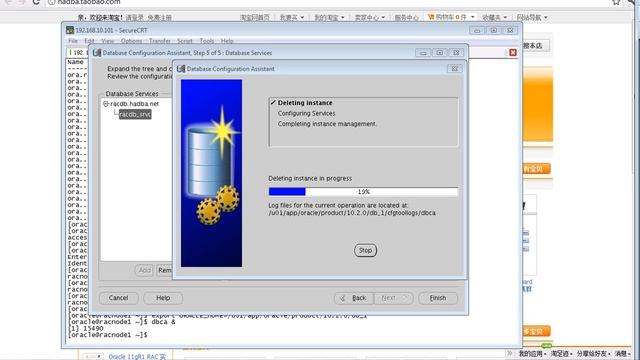The height and width of the screenshot is (360, 640).
Task: Expand the 淘足迹 menu in bottom bar
Action: coord(561,353)
